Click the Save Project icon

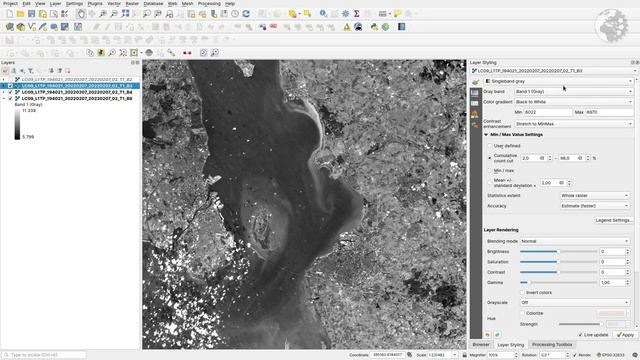(x=31, y=14)
